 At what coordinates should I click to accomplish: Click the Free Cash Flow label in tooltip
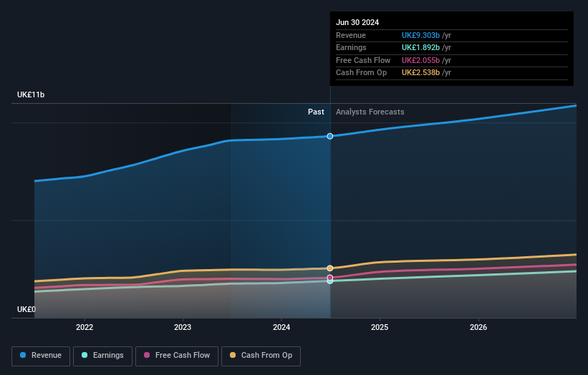click(x=363, y=60)
